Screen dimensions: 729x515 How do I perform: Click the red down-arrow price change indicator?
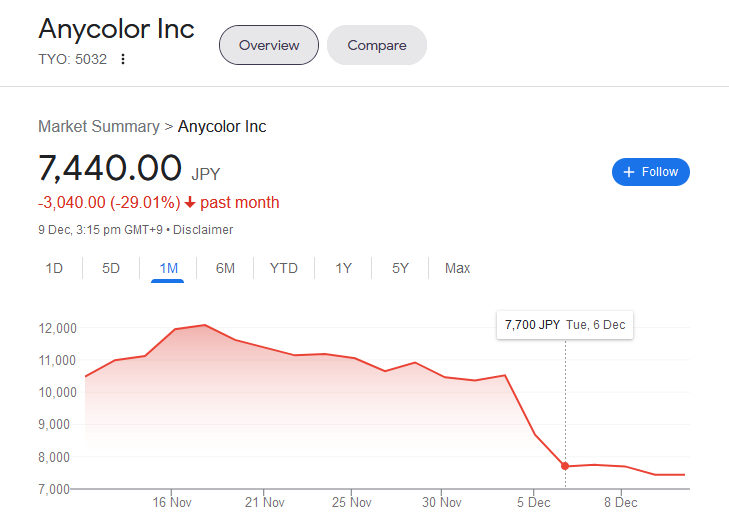190,203
